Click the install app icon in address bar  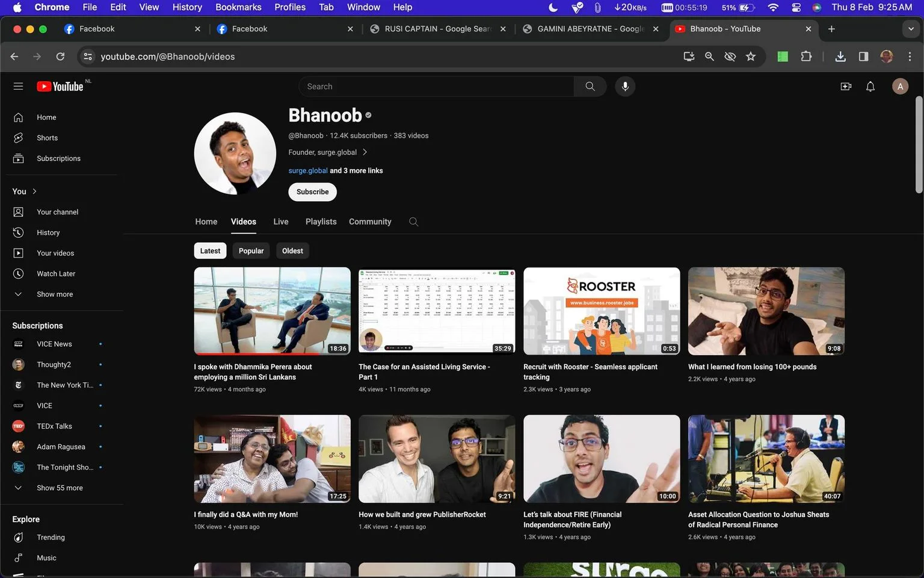point(689,56)
